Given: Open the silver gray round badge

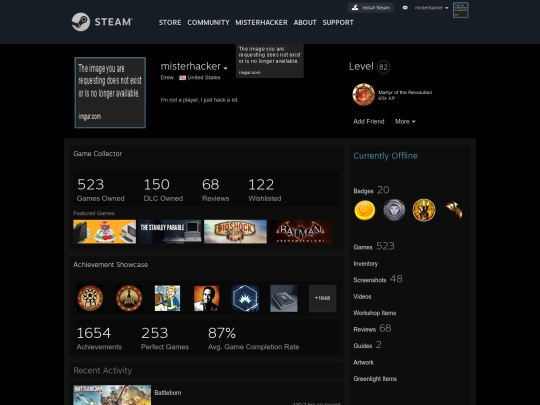Looking at the screenshot, I should coord(394,210).
